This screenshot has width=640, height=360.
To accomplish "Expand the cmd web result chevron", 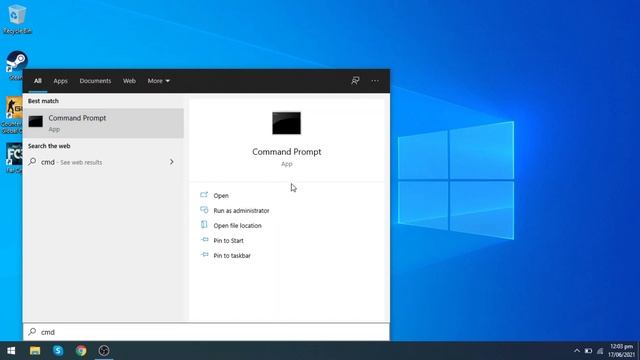I will 171,162.
